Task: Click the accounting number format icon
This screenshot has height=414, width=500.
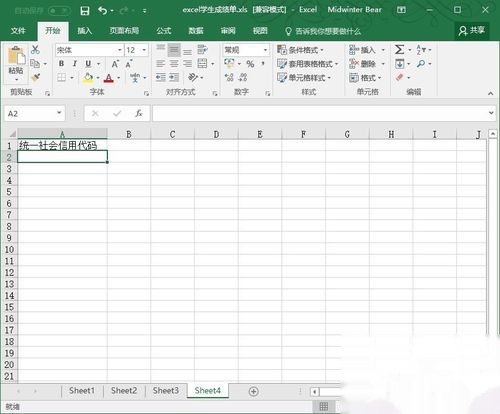Action: (x=229, y=63)
